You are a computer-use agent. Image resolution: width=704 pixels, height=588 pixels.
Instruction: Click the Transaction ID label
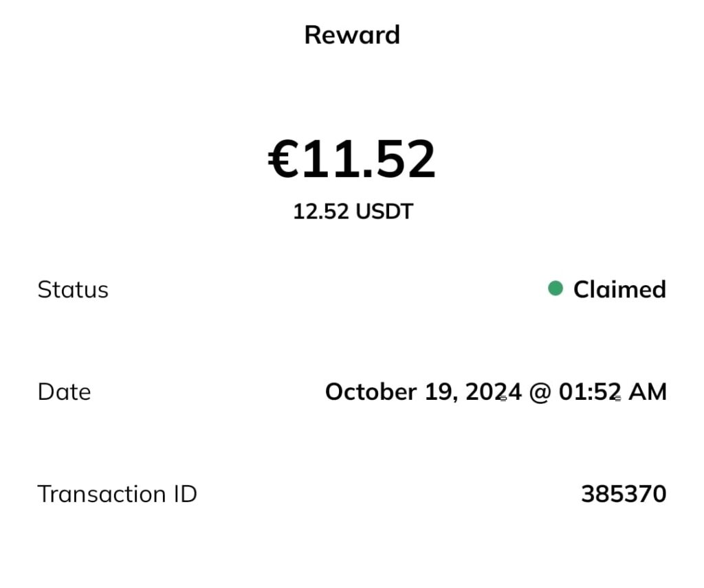pyautogui.click(x=117, y=494)
